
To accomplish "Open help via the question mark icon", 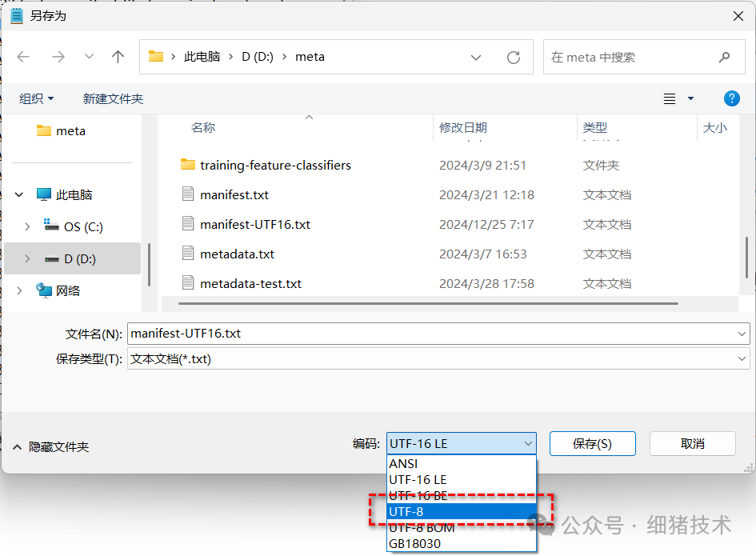I will 731,98.
